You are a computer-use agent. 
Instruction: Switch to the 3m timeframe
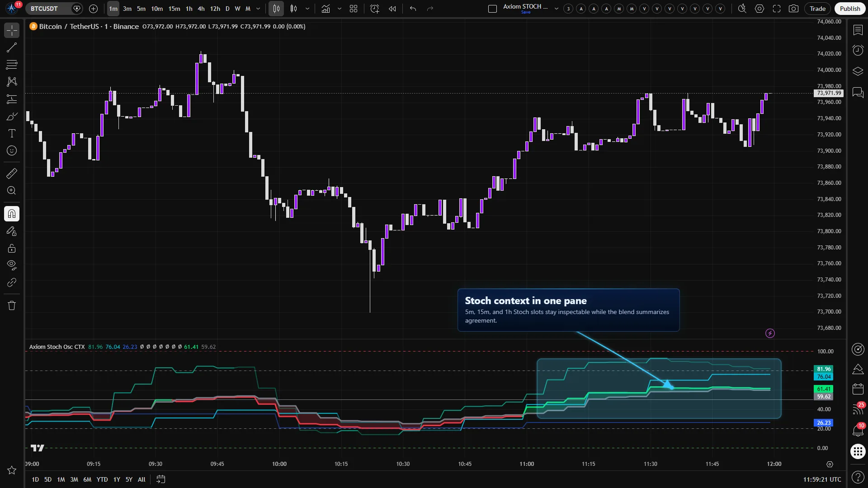127,9
